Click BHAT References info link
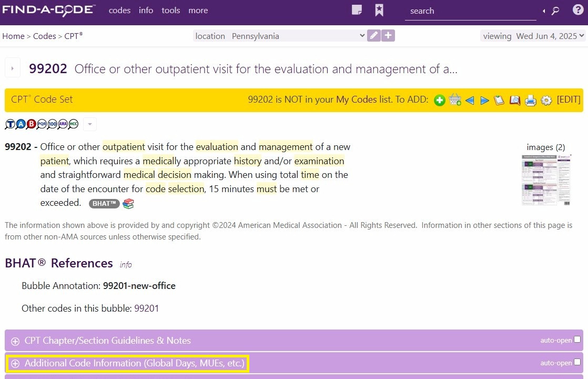 coord(126,265)
